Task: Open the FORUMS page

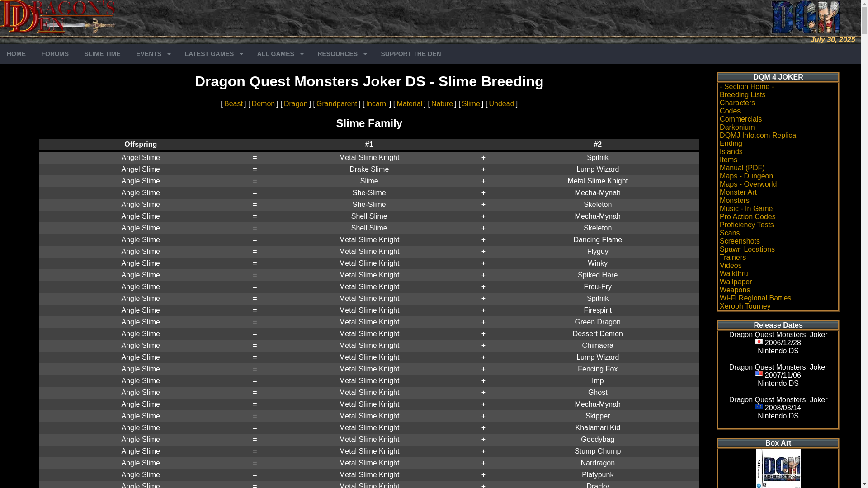Action: [x=55, y=54]
